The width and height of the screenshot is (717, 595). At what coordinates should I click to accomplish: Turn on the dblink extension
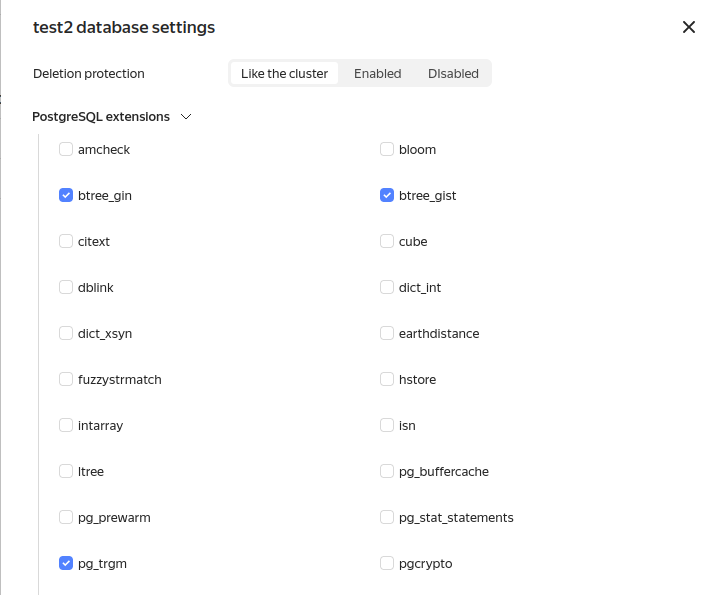click(x=66, y=287)
